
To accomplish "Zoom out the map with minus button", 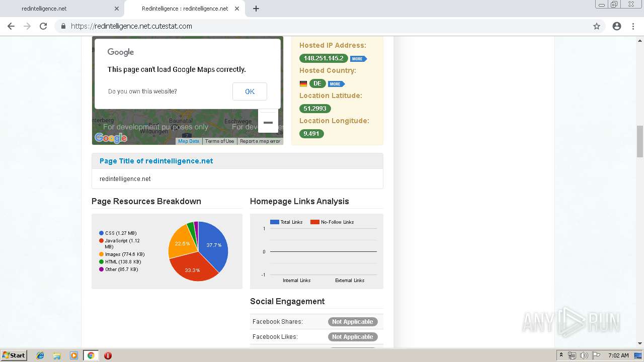I will [268, 122].
